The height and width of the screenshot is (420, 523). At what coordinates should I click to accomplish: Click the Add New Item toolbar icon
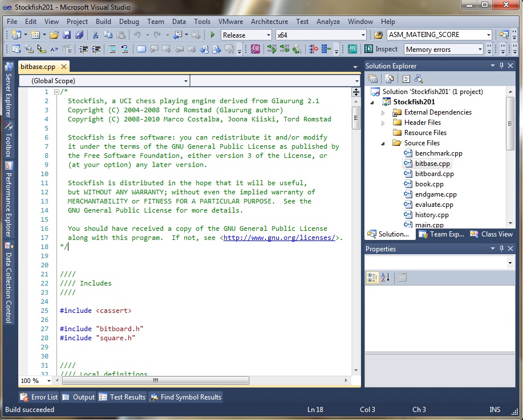35,35
